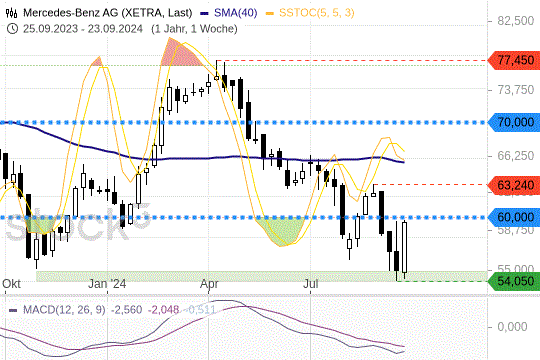Image resolution: width=540 pixels, height=360 pixels.
Task: Click the SSTOC(5, 5, 3) indicator label
Action: [x=316, y=13]
